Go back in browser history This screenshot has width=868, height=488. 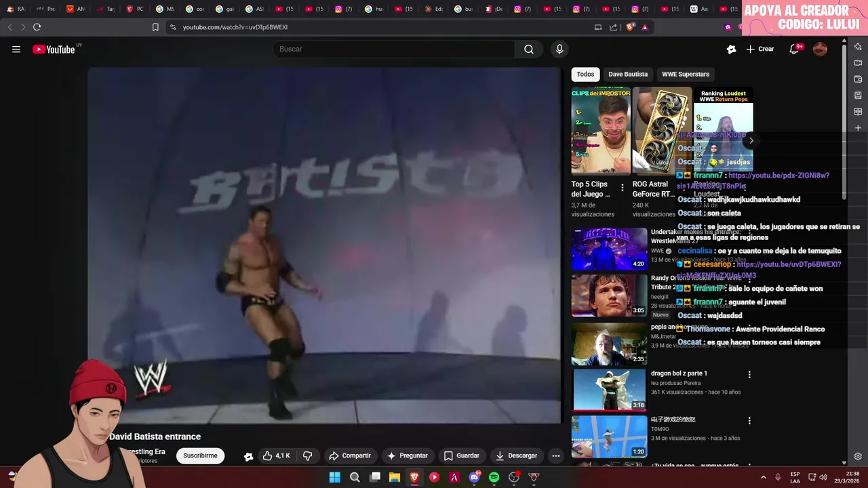tap(9, 27)
